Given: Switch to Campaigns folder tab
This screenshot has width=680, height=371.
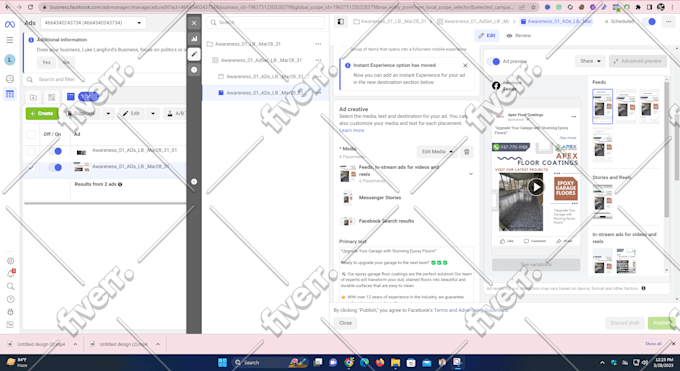Looking at the screenshot, I should point(33,97).
